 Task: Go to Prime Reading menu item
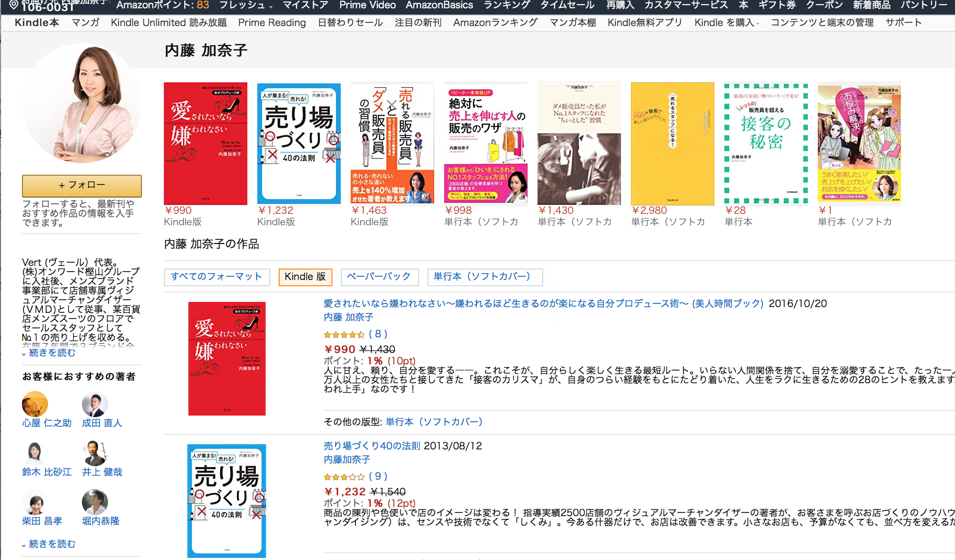(272, 23)
